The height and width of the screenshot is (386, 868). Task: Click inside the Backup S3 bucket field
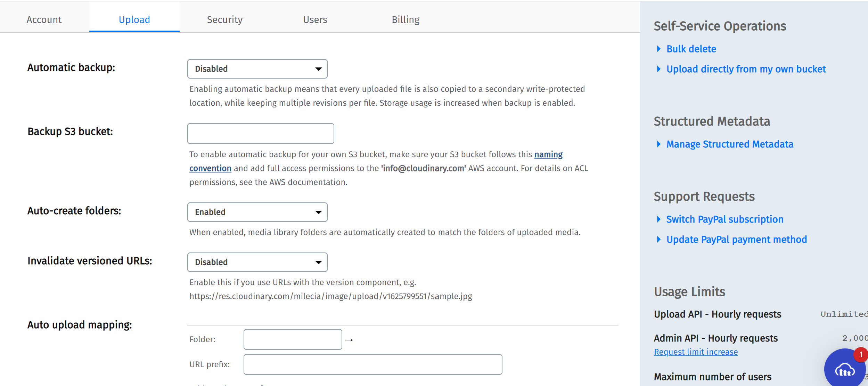(260, 133)
